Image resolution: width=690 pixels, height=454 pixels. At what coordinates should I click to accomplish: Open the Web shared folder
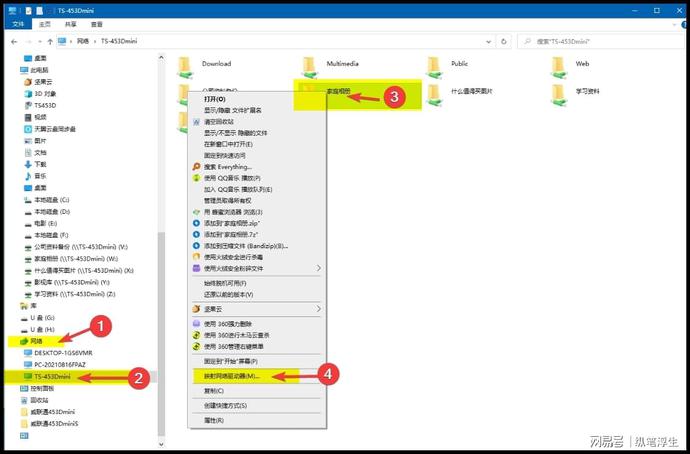(x=570, y=66)
